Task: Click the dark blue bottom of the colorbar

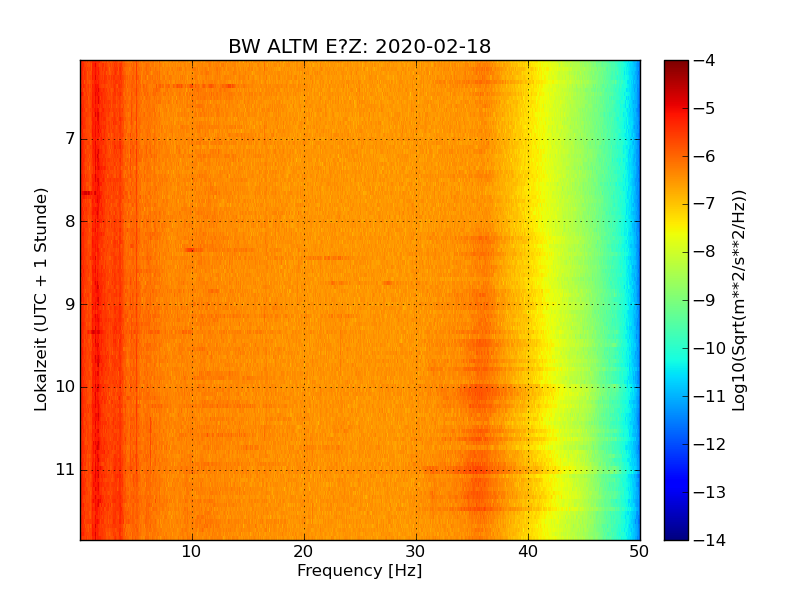Action: [676, 531]
